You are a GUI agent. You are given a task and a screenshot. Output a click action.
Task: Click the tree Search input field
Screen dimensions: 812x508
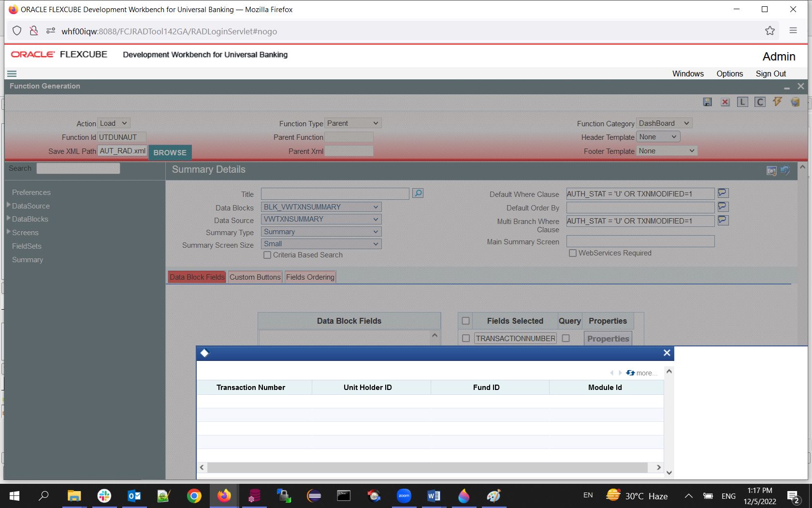(78, 168)
